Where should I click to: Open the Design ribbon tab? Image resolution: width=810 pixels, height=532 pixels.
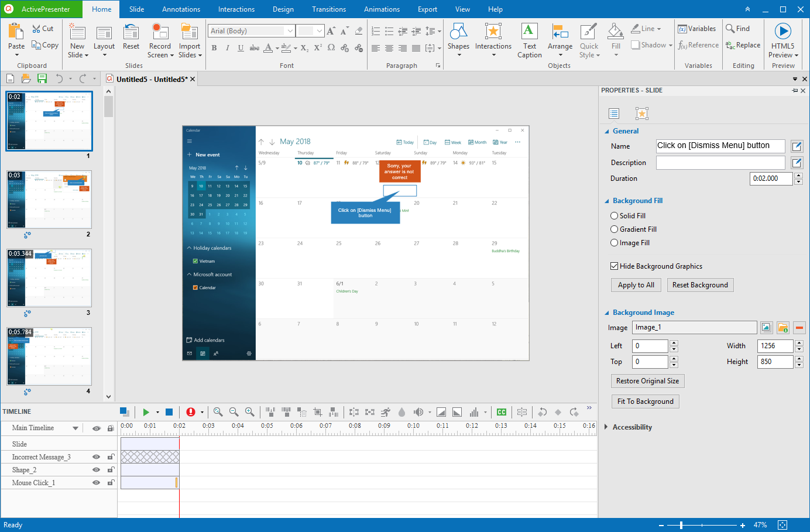tap(283, 9)
